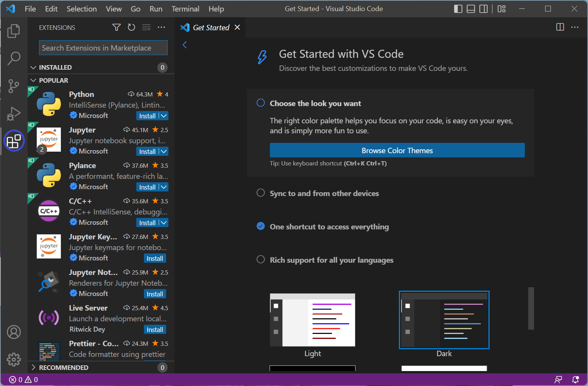This screenshot has width=588, height=386.
Task: Open the Accounts menu icon
Action: point(14,332)
